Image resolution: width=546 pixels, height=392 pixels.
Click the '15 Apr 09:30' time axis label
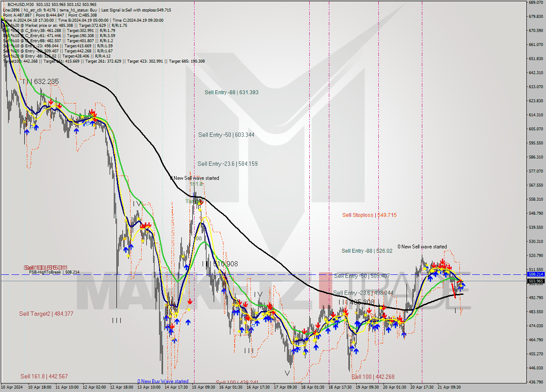point(203,387)
